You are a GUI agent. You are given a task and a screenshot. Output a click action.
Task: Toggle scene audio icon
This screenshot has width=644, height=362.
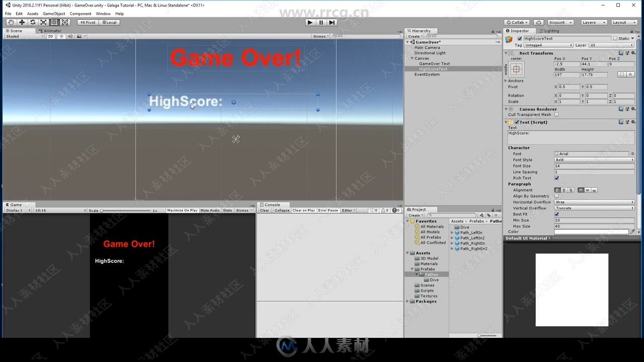coord(70,36)
